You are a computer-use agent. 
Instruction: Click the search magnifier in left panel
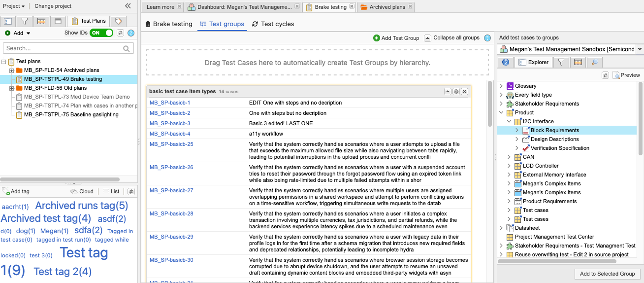point(127,48)
